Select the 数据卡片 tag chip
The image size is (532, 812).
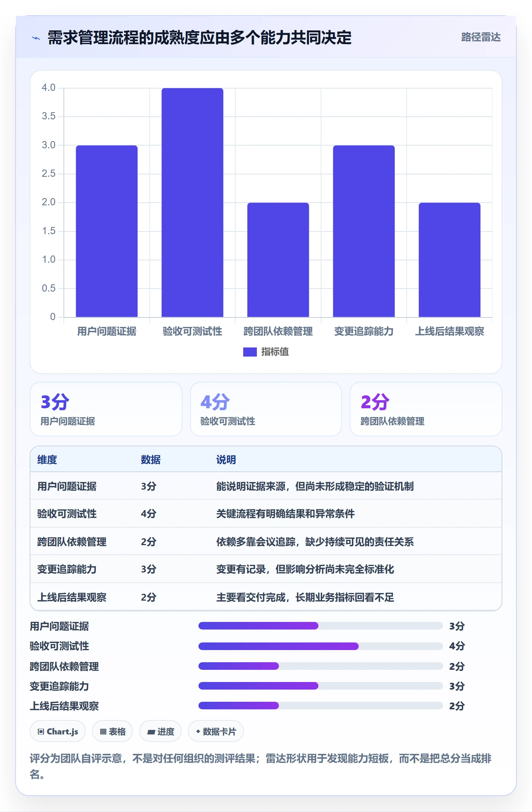[216, 731]
